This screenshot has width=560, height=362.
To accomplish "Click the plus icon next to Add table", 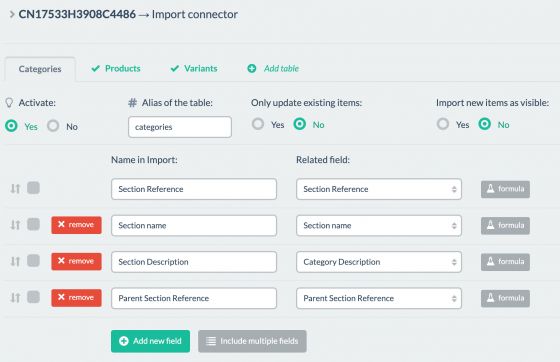I will pyautogui.click(x=252, y=69).
